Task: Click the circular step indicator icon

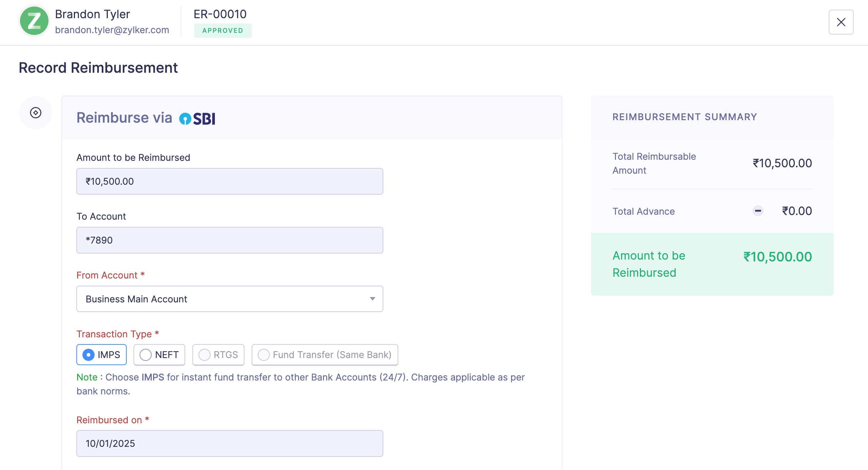Action: coord(36,113)
